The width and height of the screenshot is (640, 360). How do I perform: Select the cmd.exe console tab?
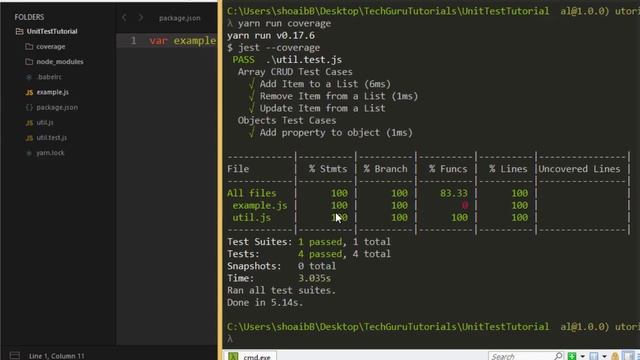[x=249, y=356]
